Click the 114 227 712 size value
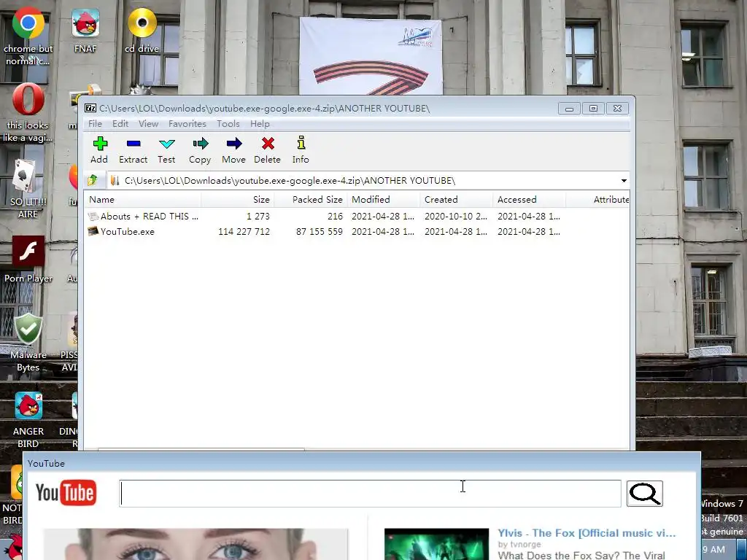The width and height of the screenshot is (747, 560). 244,231
